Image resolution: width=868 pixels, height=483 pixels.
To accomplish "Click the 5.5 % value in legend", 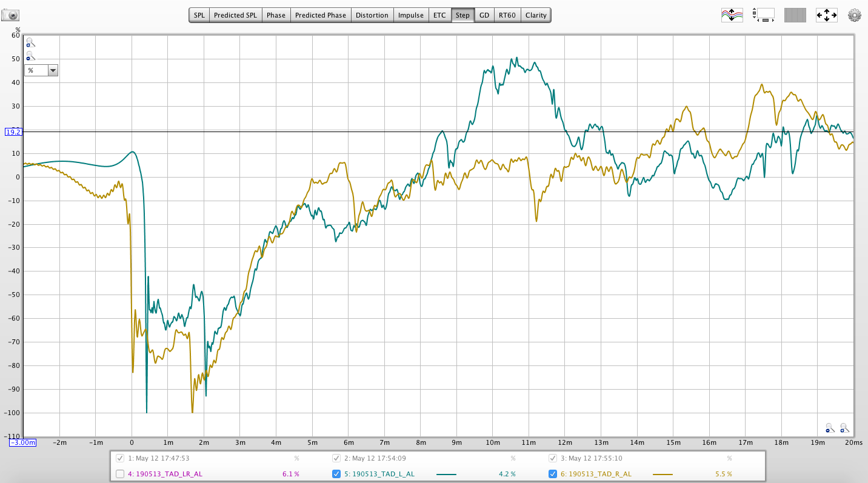I will click(x=724, y=474).
